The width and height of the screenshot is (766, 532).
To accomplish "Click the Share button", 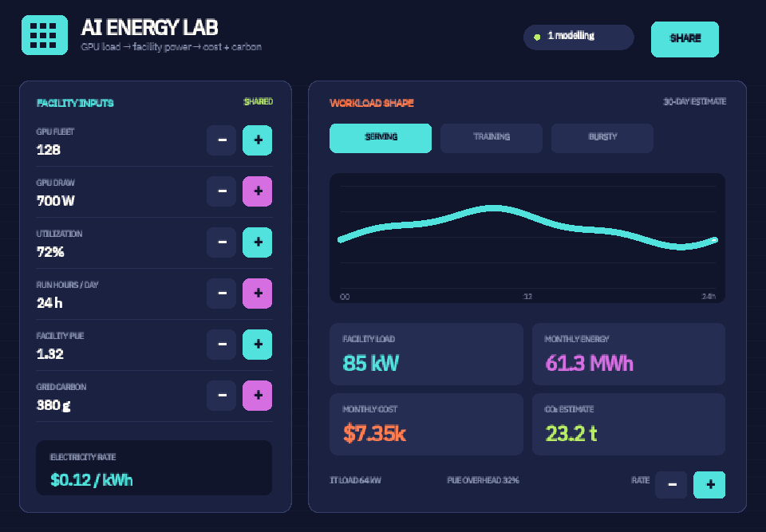I will click(x=685, y=39).
